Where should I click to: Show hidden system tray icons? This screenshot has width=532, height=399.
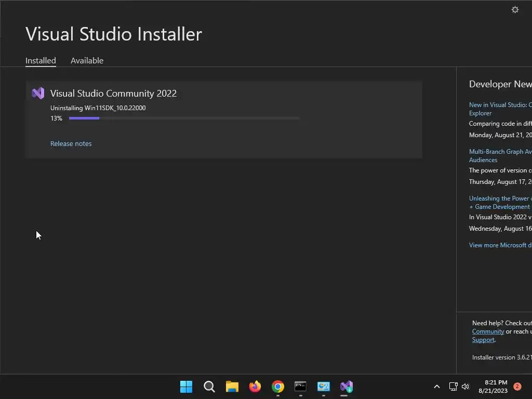coord(436,387)
